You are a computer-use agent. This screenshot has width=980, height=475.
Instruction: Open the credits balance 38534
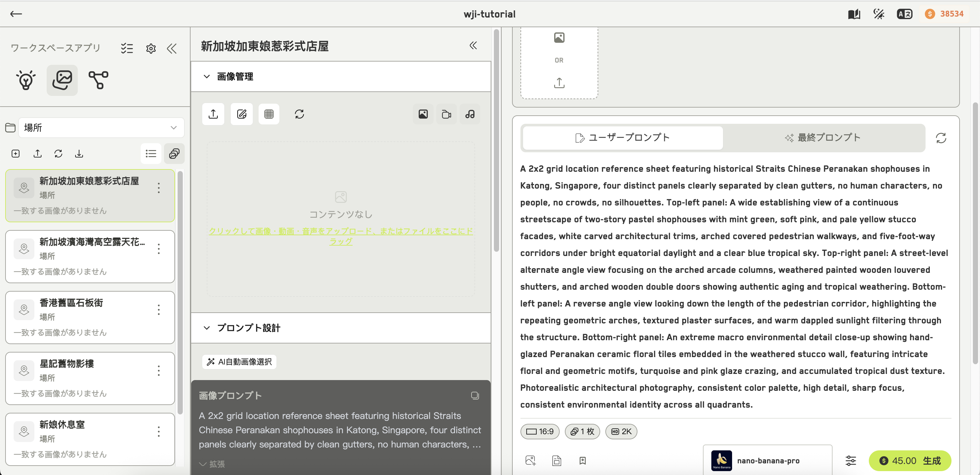click(x=944, y=14)
